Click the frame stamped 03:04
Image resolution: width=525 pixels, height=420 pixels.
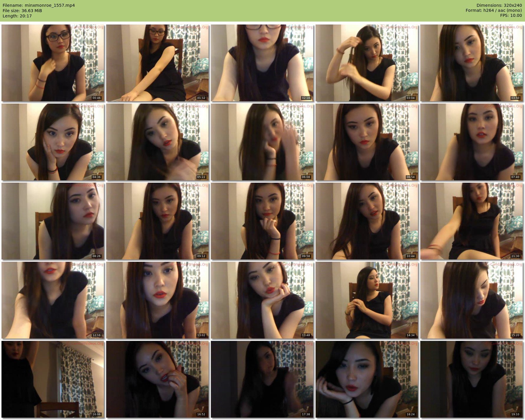(x=367, y=63)
